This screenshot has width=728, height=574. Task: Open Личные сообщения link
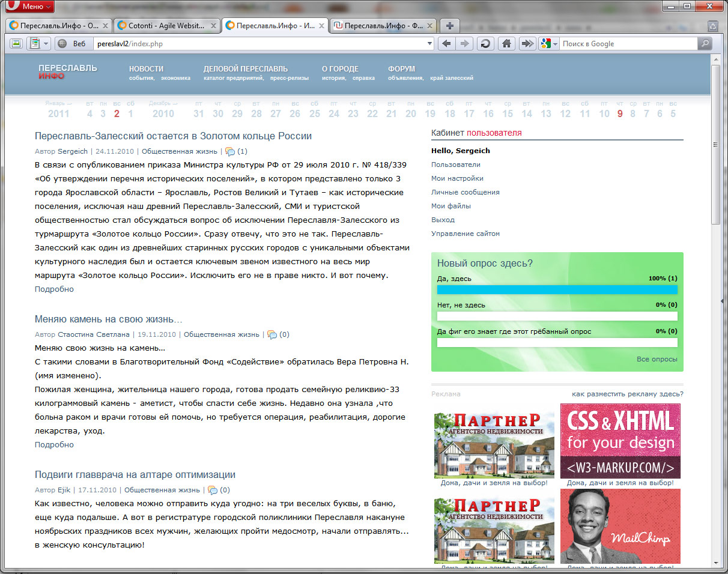coord(465,192)
